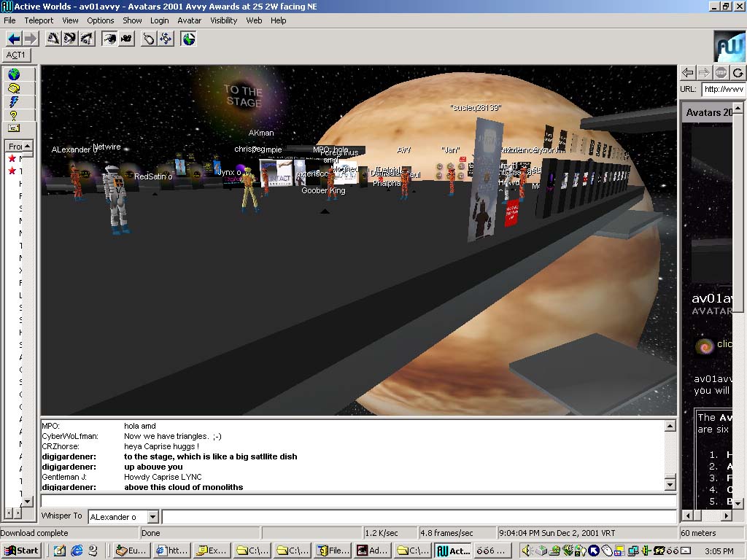
Task: Click the ACT1 button
Action: click(x=16, y=55)
